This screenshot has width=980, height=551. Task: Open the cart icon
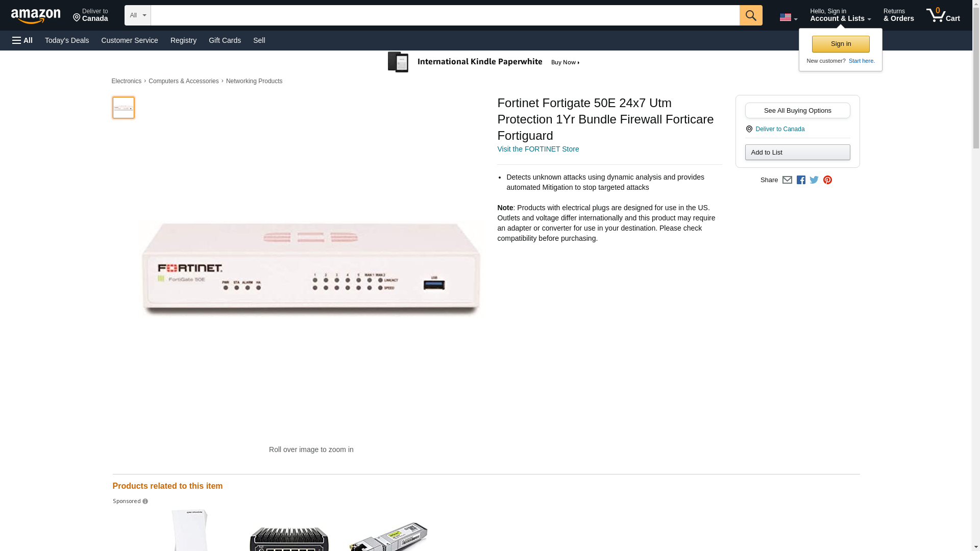[x=943, y=15]
